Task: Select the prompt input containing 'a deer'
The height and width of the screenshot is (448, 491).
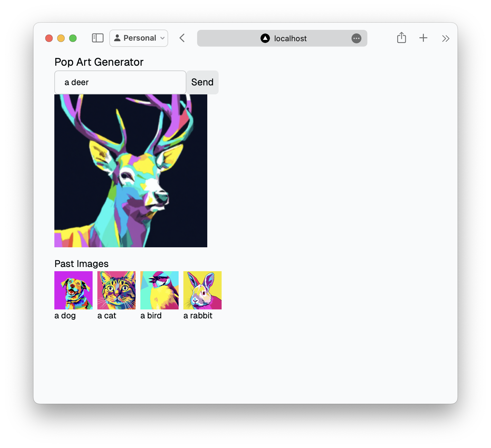Action: coord(120,82)
